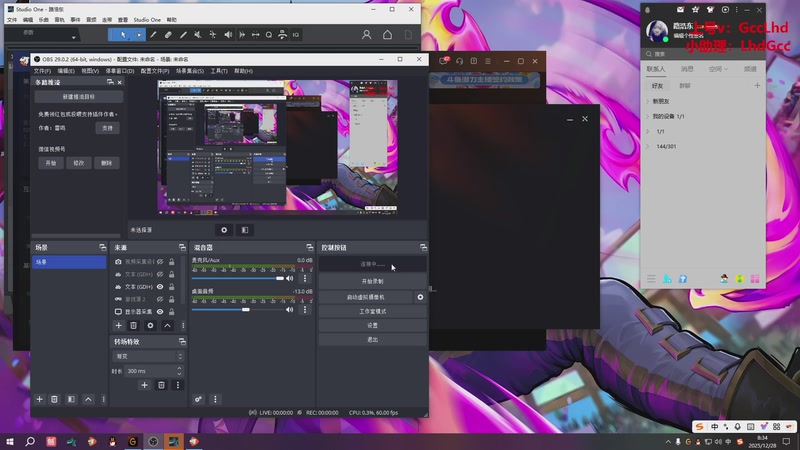
Task: Open the 桌面音频 three-dot menu
Action: pyautogui.click(x=305, y=310)
